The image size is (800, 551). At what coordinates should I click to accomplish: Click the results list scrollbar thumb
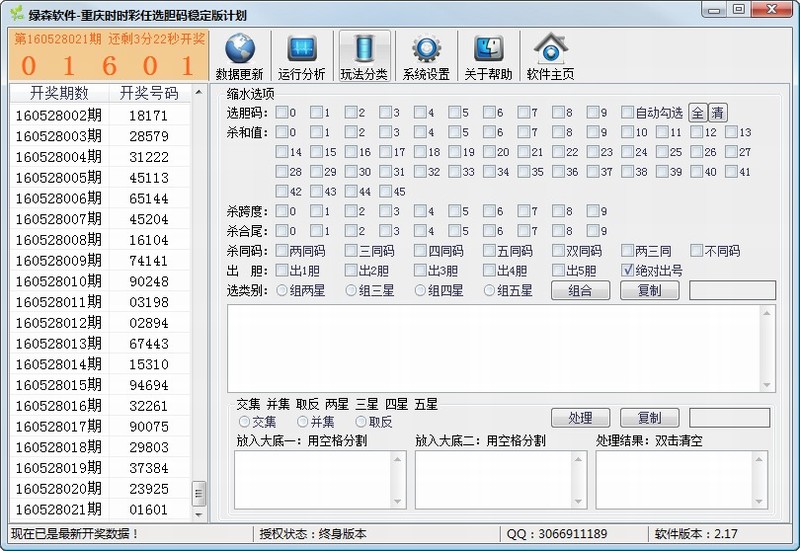click(x=199, y=493)
